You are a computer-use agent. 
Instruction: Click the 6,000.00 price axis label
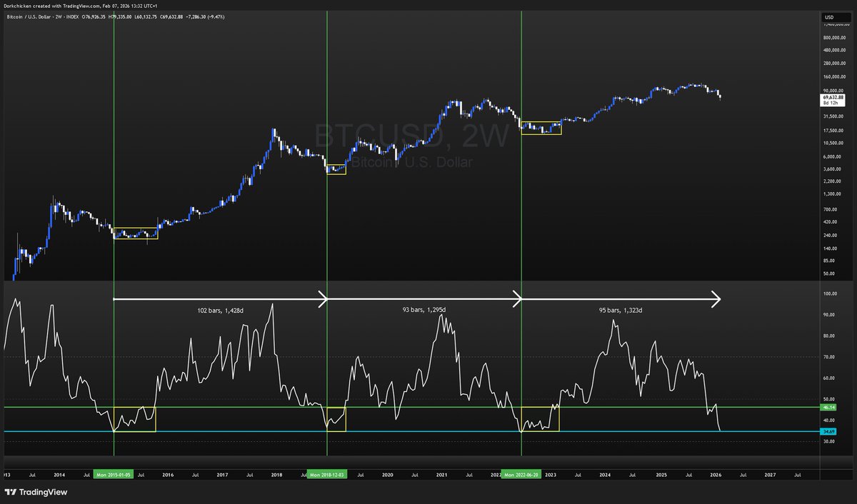(831, 156)
